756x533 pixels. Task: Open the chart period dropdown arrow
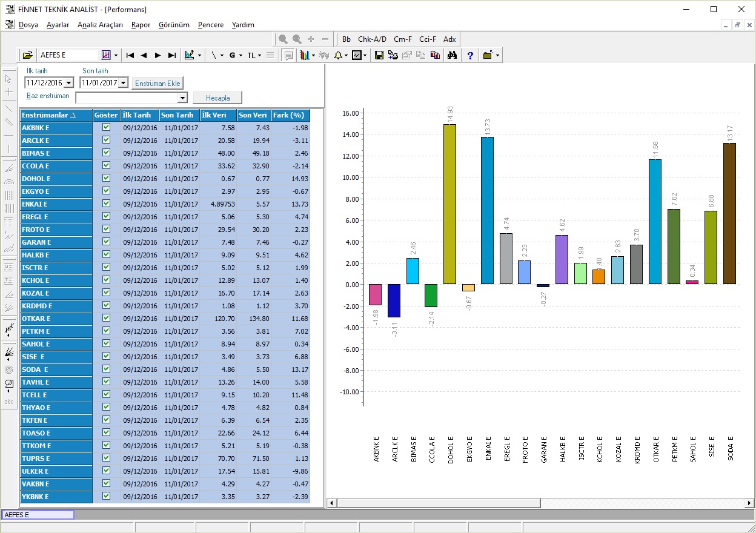click(116, 55)
